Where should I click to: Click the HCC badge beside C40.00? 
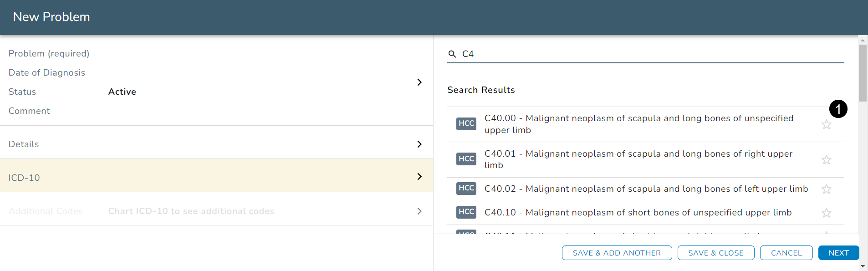(x=466, y=123)
